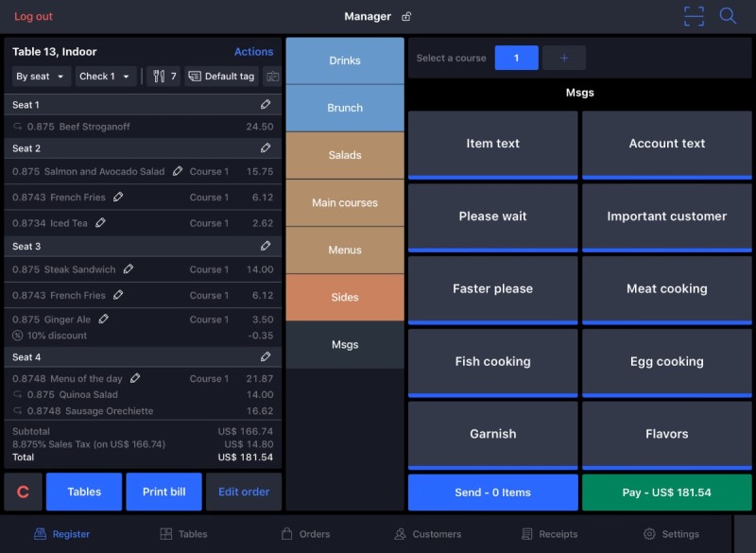Add a course with the plus button
Viewport: 756px width, 553px height.
(x=564, y=58)
